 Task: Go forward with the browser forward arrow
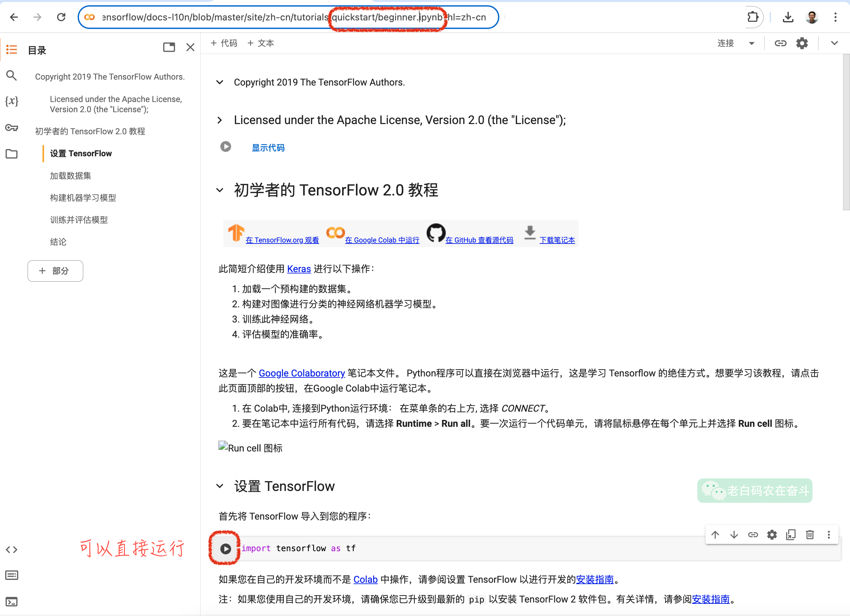[37, 17]
